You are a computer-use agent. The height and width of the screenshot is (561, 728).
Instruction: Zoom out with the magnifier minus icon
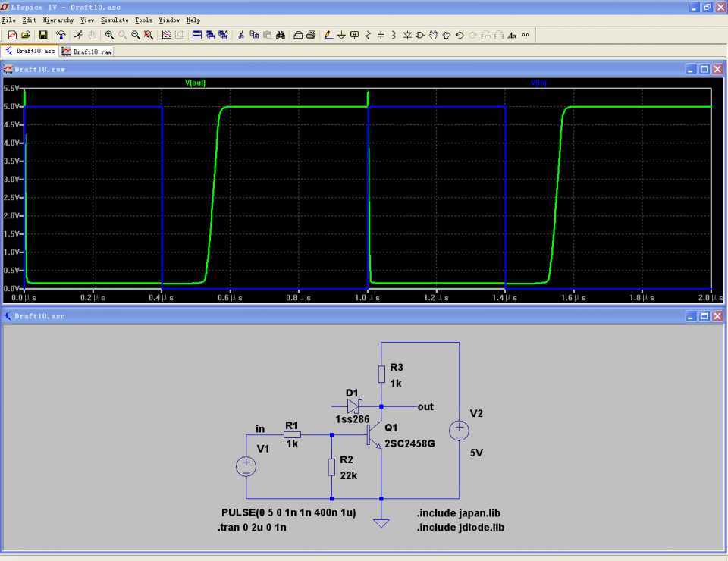136,35
